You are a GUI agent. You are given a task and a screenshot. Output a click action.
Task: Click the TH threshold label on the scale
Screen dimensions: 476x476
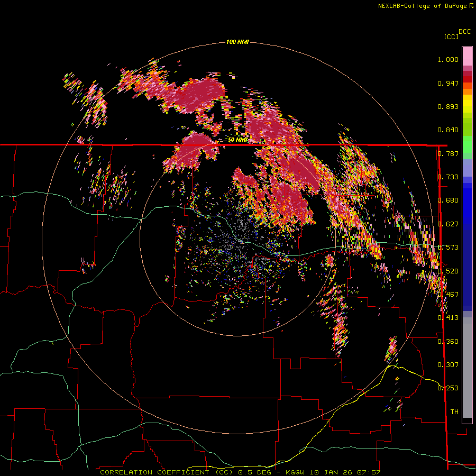click(x=454, y=412)
